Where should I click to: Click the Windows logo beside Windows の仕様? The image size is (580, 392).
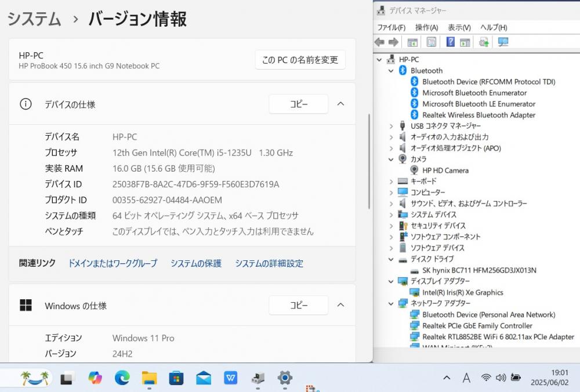(x=26, y=305)
